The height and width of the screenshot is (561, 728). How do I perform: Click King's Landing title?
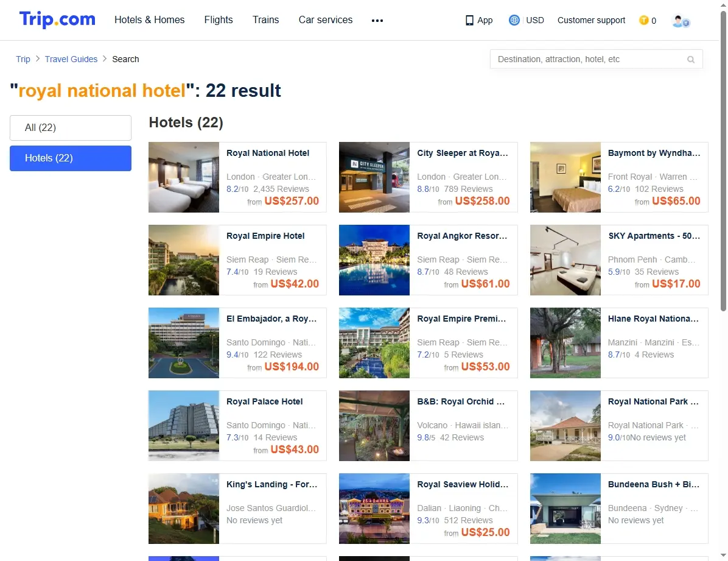pos(272,484)
